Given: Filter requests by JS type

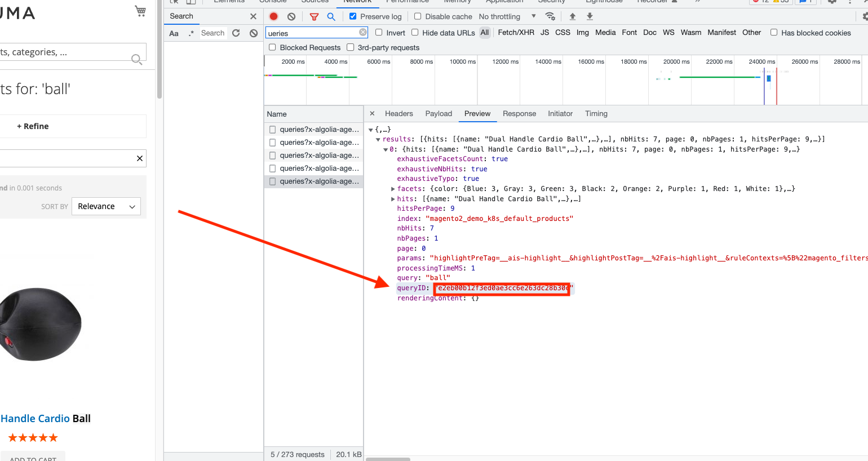Looking at the screenshot, I should point(544,33).
